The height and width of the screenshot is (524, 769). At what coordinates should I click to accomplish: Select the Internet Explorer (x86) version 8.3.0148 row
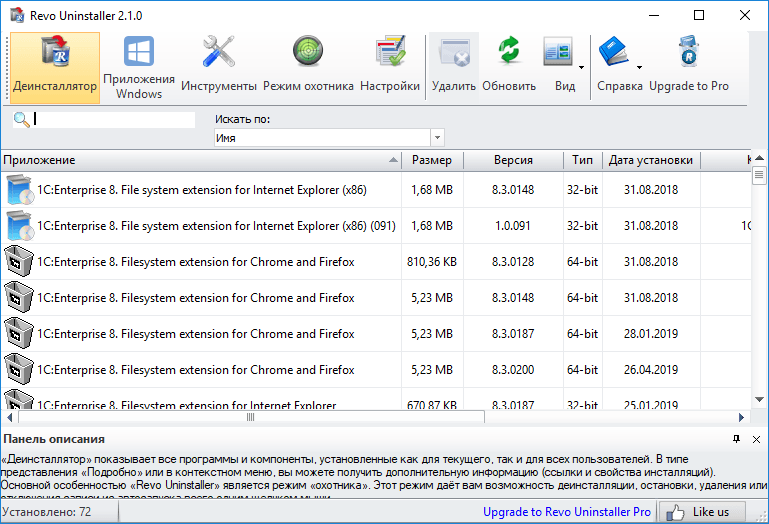[376, 190]
